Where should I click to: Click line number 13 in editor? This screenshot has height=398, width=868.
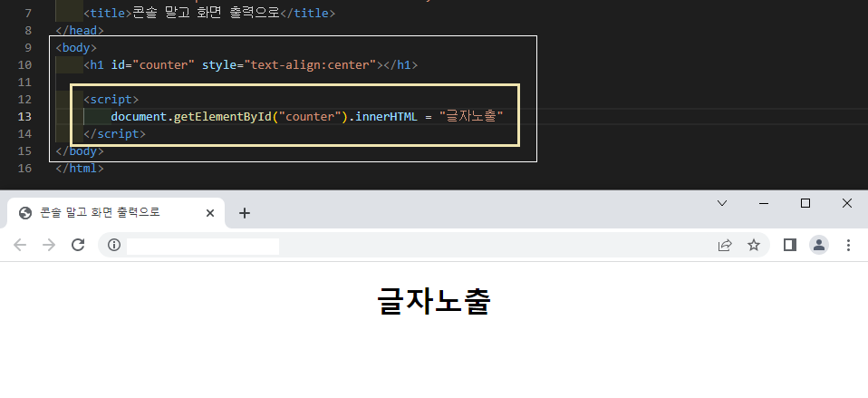[x=24, y=116]
